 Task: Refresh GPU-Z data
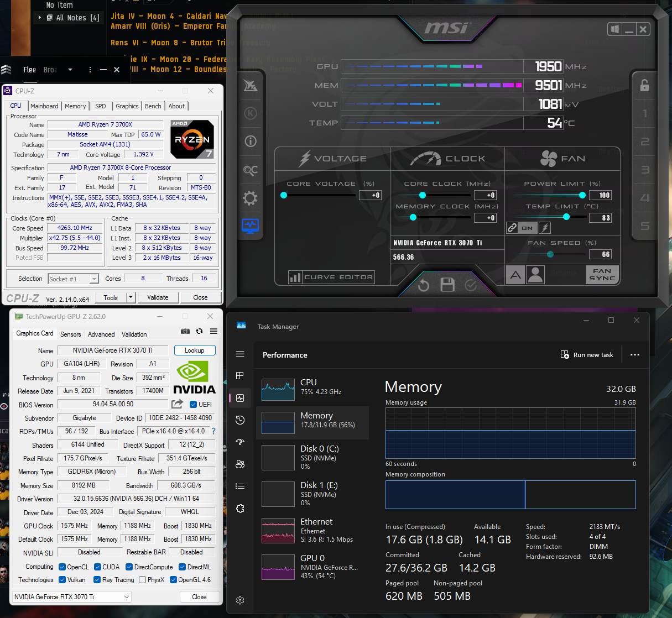(200, 331)
